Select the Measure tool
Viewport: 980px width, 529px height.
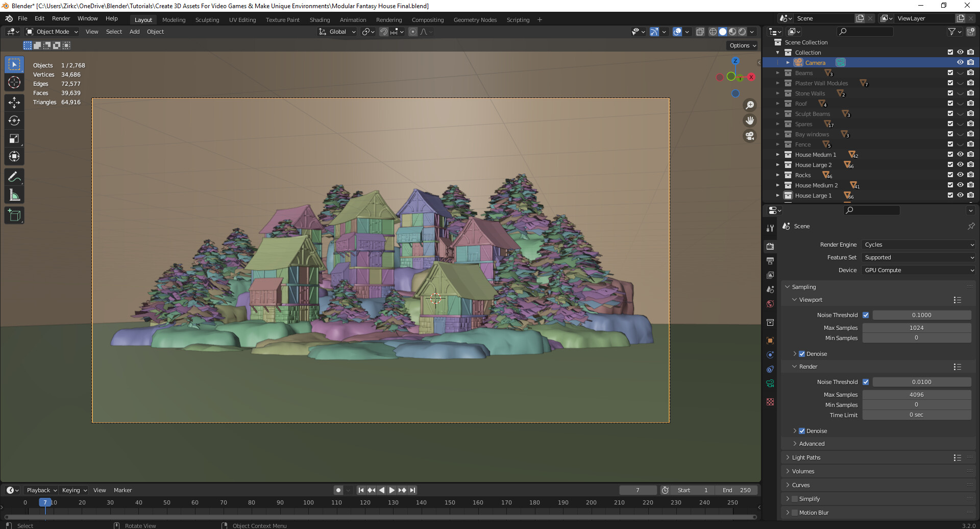(14, 195)
